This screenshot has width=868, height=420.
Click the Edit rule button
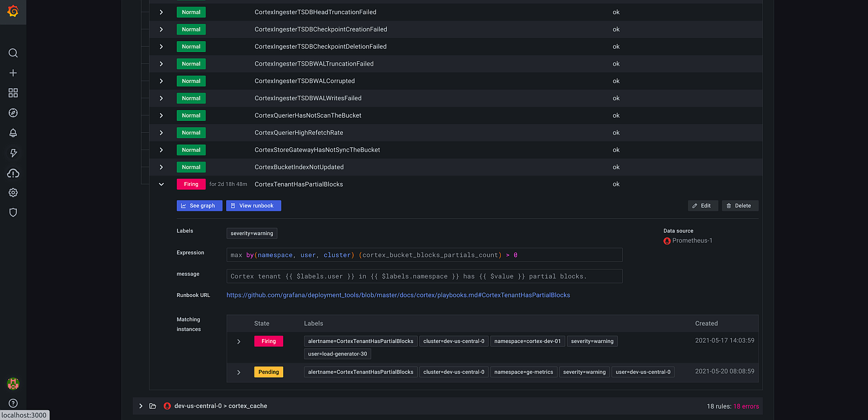click(703, 206)
